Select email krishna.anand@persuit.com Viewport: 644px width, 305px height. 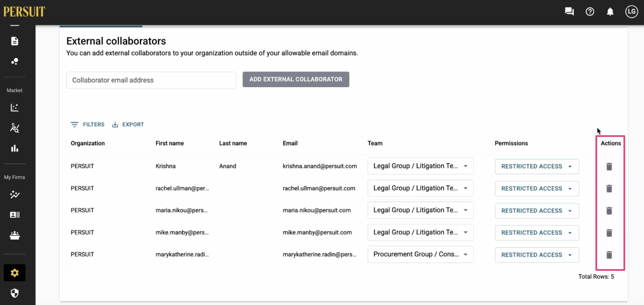(x=320, y=166)
